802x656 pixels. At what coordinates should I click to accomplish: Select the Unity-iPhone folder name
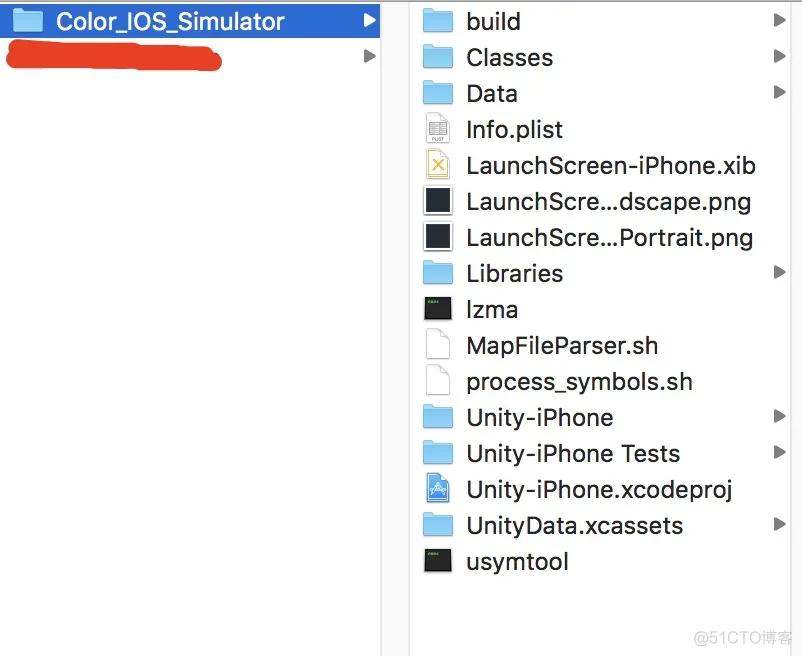540,418
